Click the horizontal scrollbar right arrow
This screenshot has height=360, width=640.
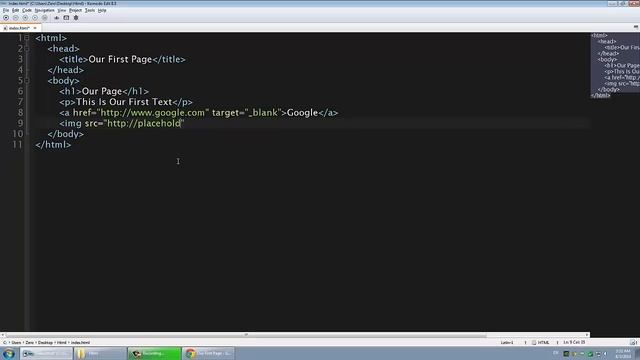tap(587, 335)
